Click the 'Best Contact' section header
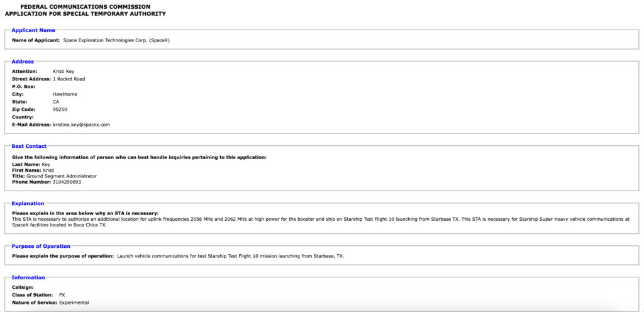The height and width of the screenshot is (312, 644). 29,146
